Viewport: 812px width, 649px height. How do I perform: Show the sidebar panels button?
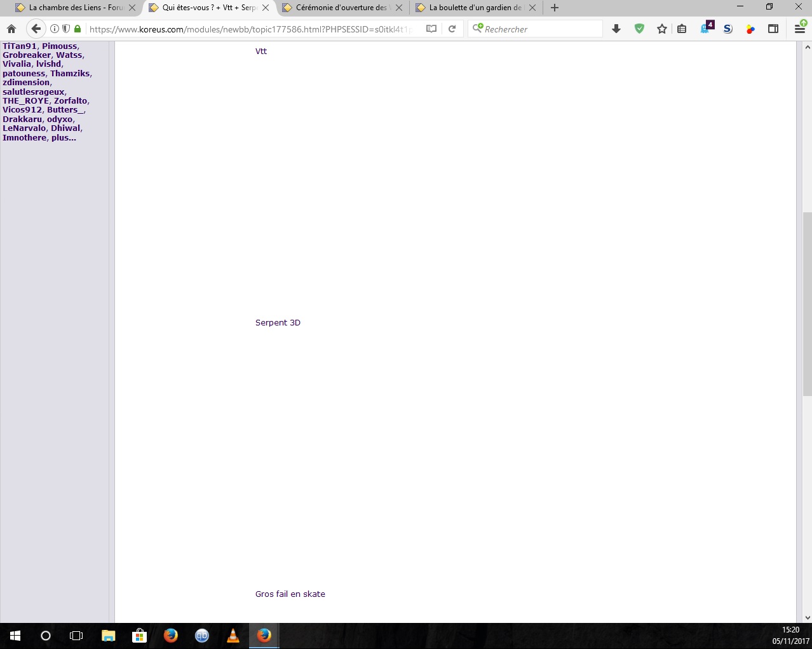(773, 29)
